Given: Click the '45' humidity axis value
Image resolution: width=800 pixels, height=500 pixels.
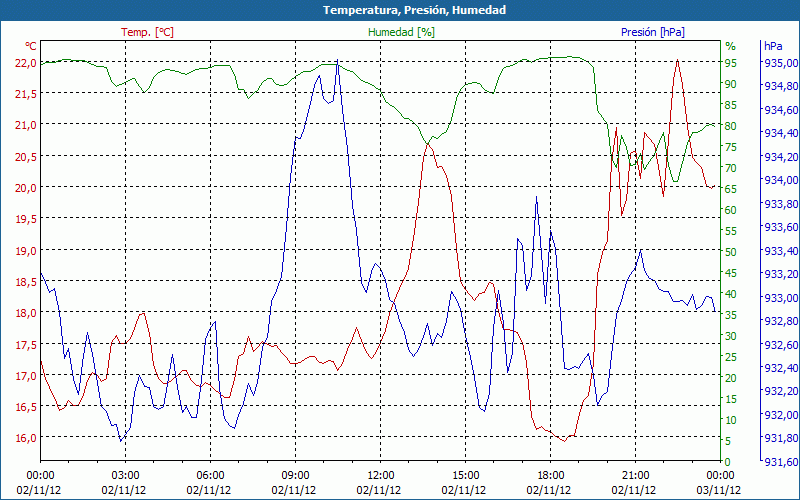Looking at the screenshot, I should pos(731,273).
